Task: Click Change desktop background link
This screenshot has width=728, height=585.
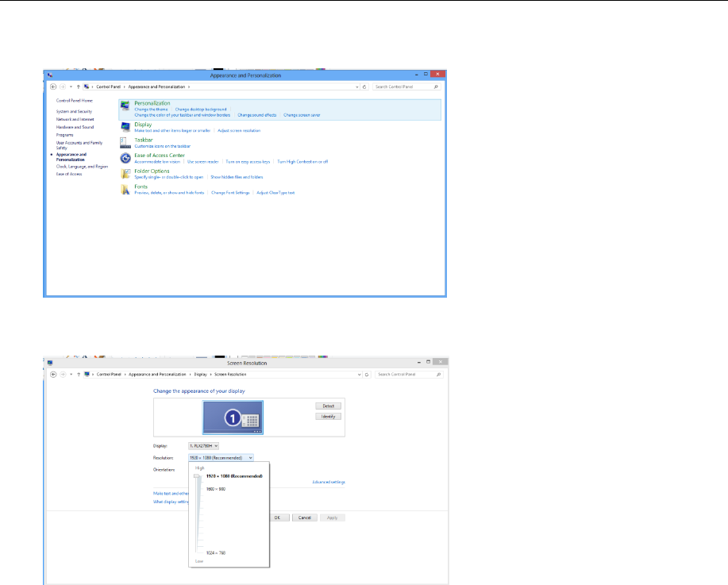Action: coord(201,110)
